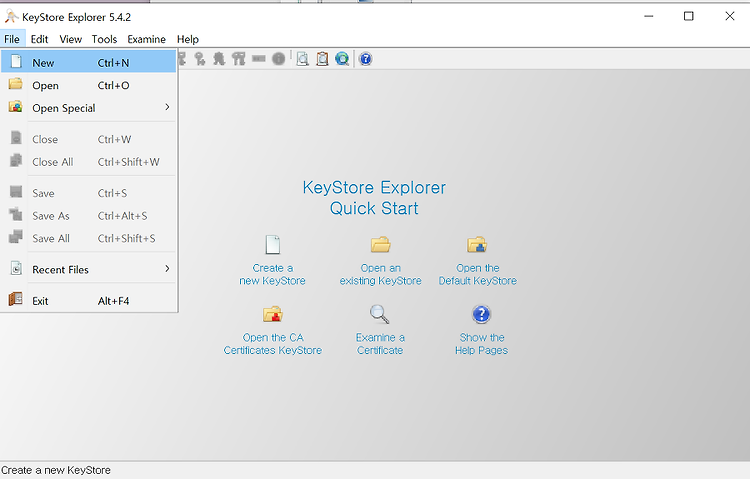Open the Help menu in the menu bar

point(188,39)
